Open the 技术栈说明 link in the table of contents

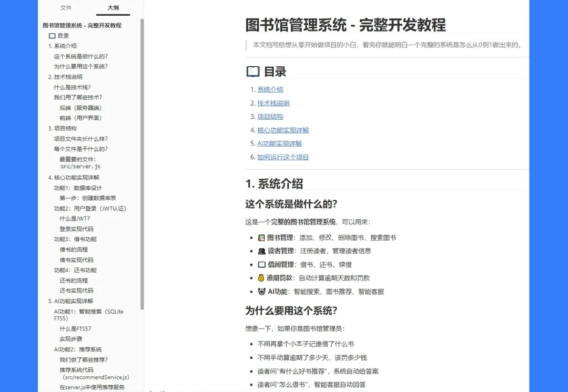tap(273, 103)
